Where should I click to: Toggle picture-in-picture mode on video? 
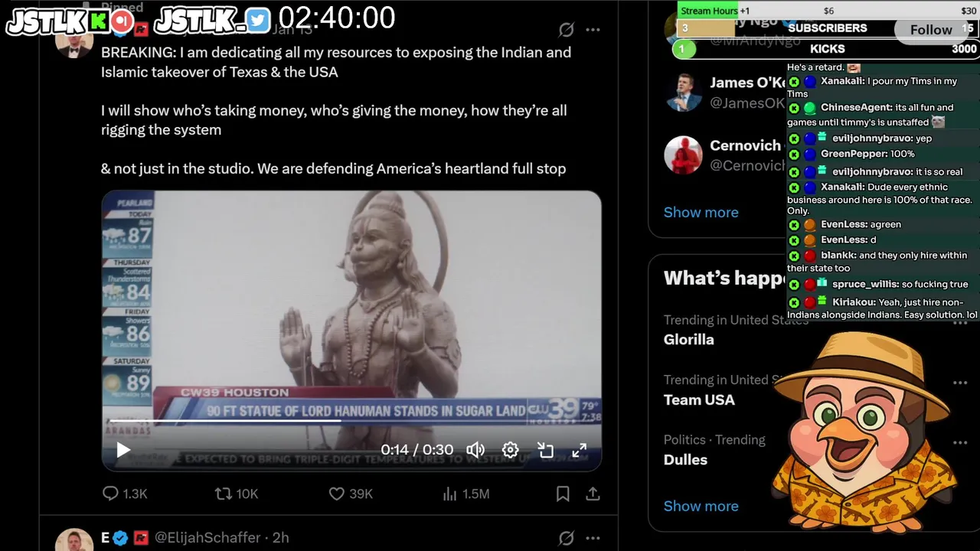coord(545,450)
